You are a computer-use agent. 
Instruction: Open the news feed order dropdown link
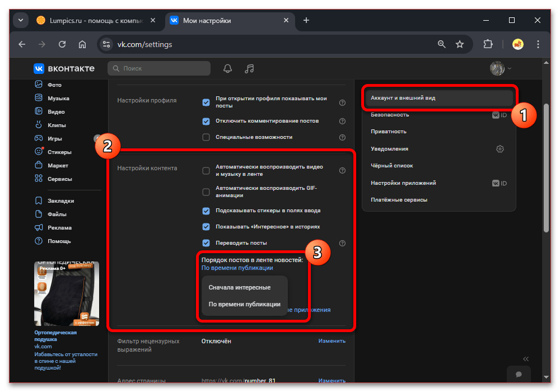point(237,268)
